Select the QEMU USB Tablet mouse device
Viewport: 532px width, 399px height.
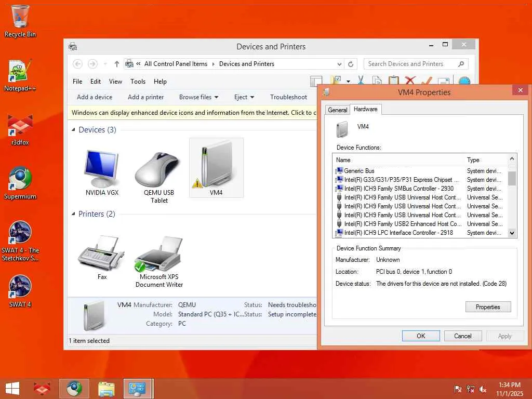click(x=159, y=177)
